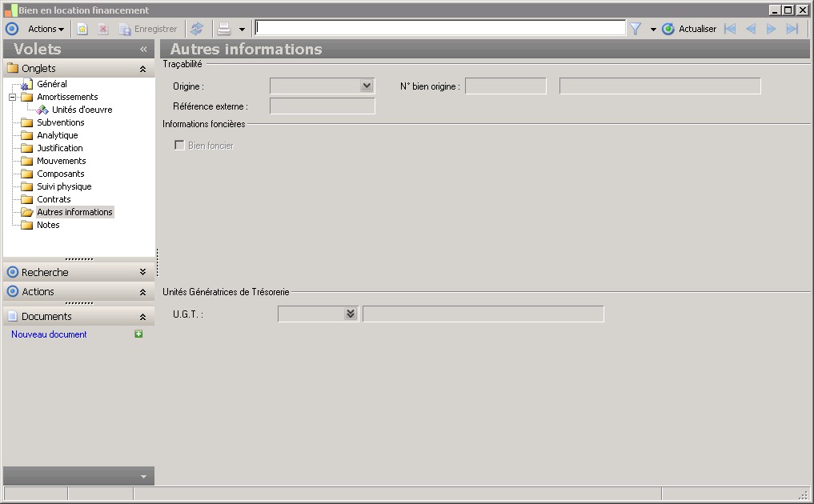The height and width of the screenshot is (504, 814).
Task: Open the Suivi physique tab
Action: pos(64,186)
